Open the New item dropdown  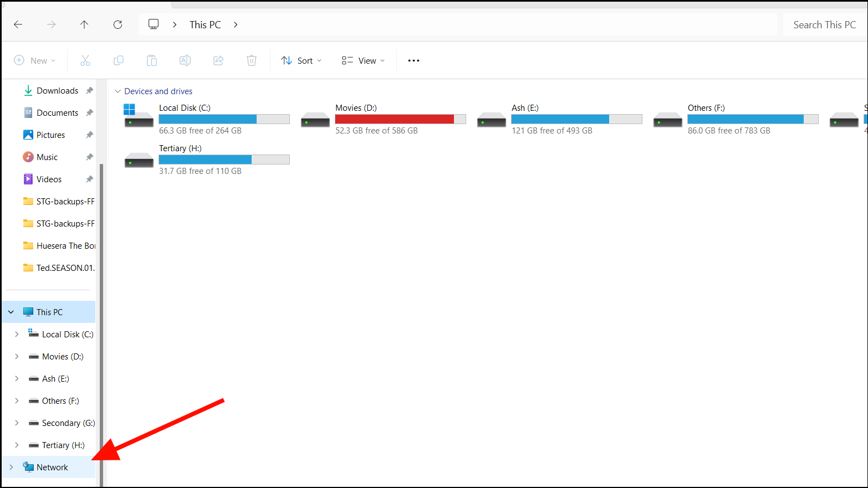pyautogui.click(x=35, y=60)
